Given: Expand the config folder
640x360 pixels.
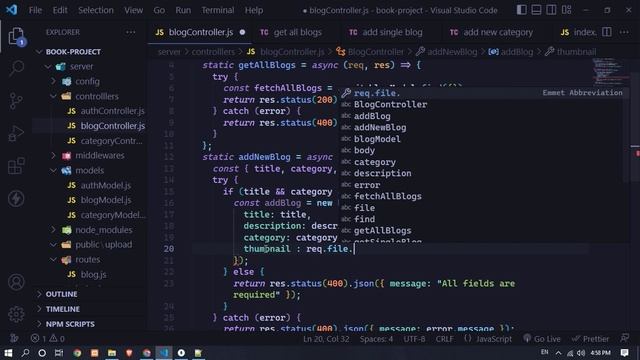Looking at the screenshot, I should coord(87,81).
